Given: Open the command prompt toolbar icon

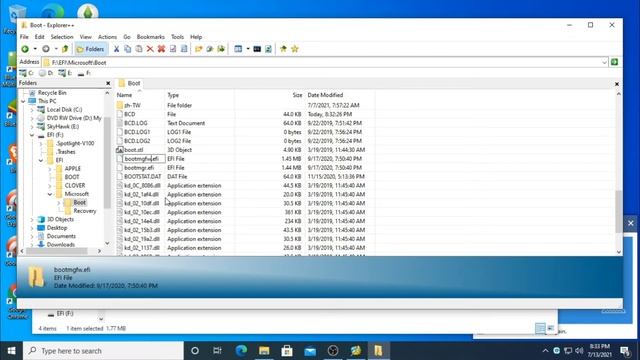Looking at the screenshot, I should point(257,49).
